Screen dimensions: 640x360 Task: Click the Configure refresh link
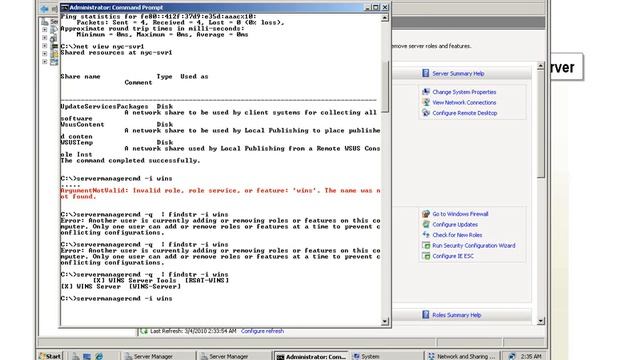pyautogui.click(x=262, y=331)
